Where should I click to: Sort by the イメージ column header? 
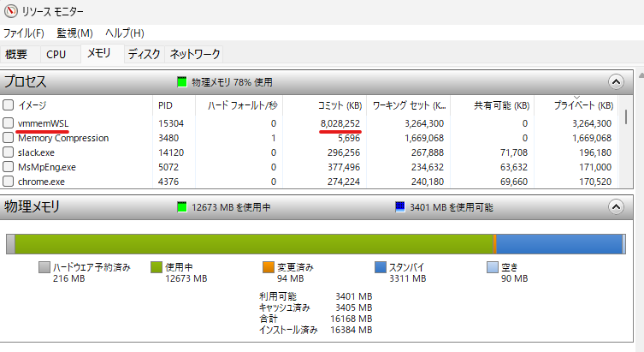(x=32, y=105)
